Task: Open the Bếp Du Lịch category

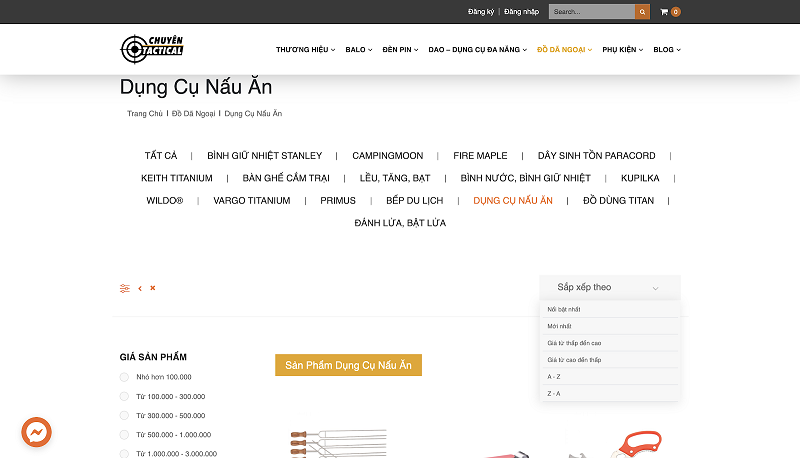Action: [x=414, y=200]
